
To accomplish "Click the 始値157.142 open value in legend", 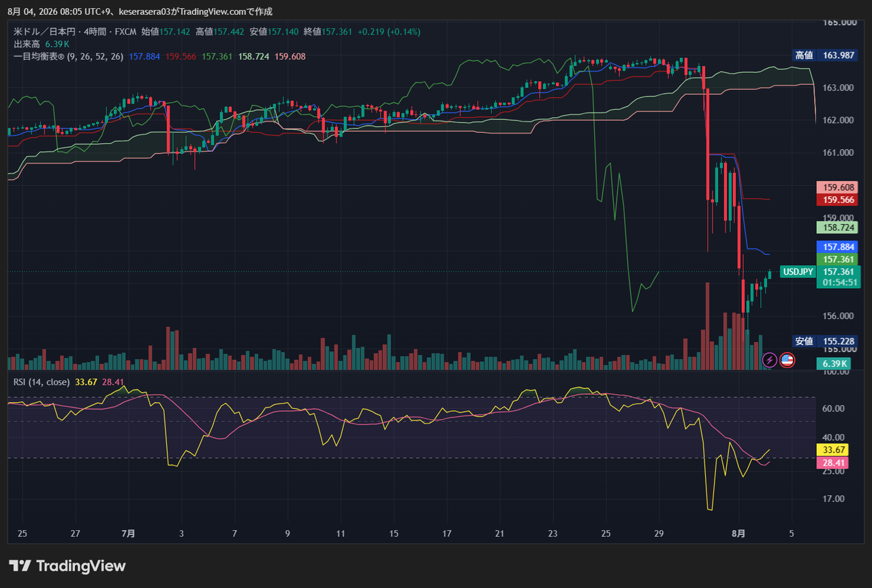I will [x=166, y=31].
